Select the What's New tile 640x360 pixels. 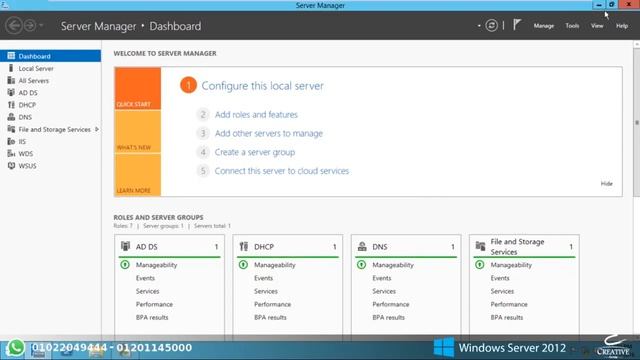pyautogui.click(x=138, y=132)
